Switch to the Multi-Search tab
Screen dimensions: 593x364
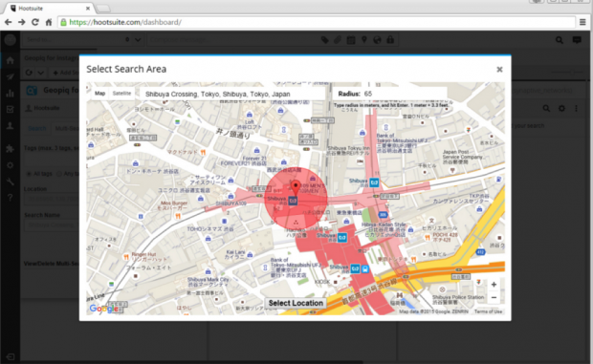pos(67,128)
